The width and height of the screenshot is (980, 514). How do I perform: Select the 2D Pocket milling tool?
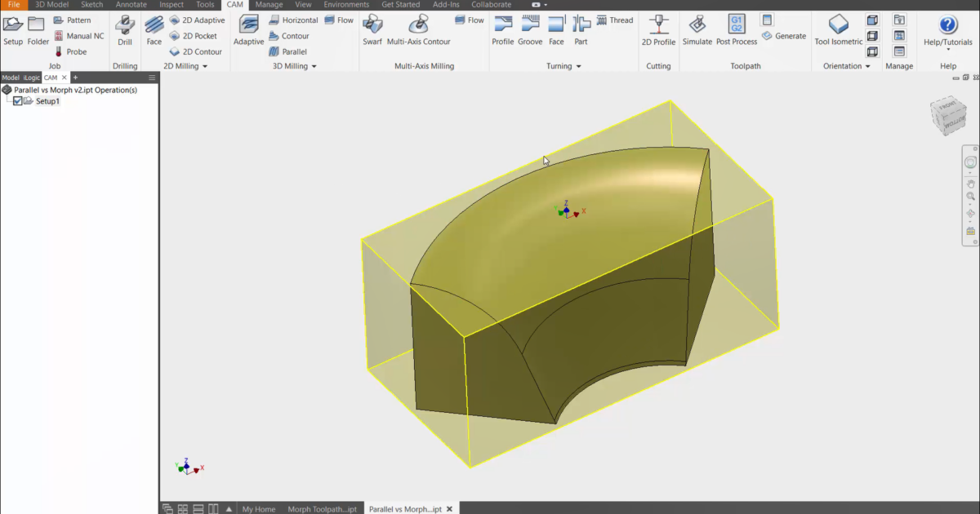coord(195,36)
